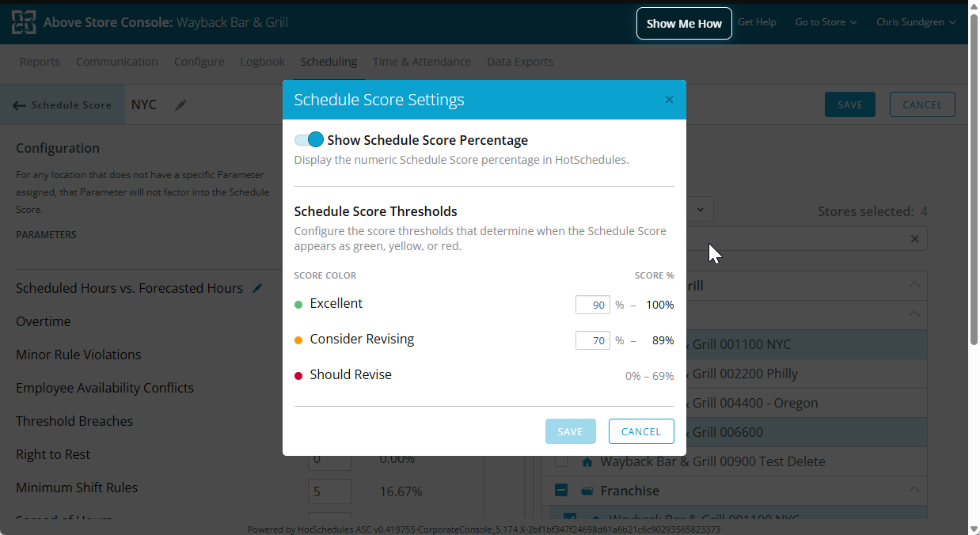Click Cancel in the settings dialog
This screenshot has height=535, width=980.
click(641, 431)
